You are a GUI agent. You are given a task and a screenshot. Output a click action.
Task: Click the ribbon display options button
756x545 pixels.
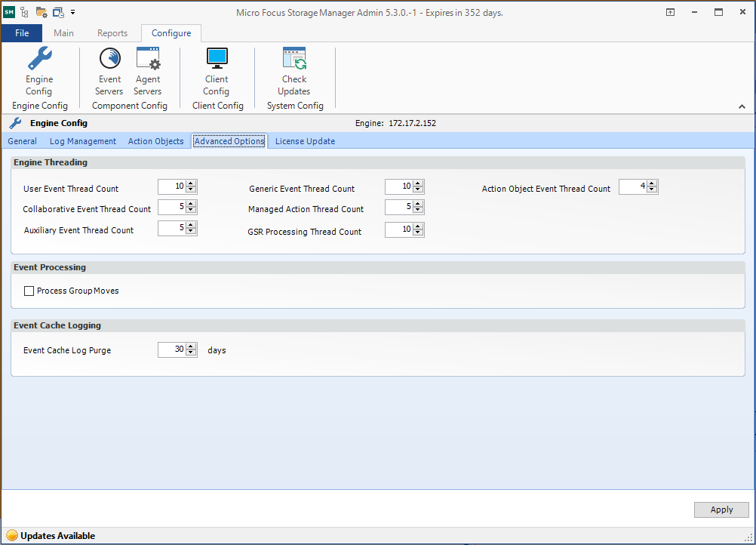click(670, 13)
